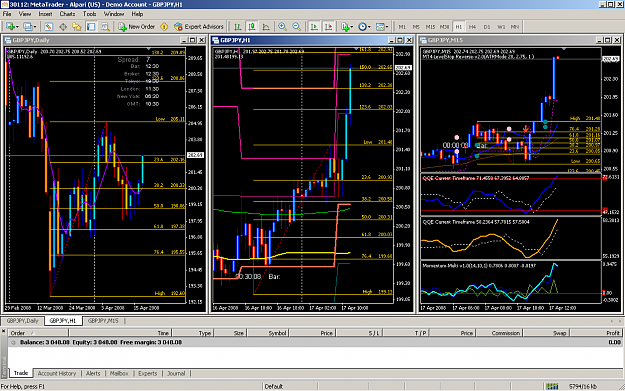This screenshot has width=625, height=391.
Task: Toggle the Expert Advisors button
Action: tap(199, 27)
